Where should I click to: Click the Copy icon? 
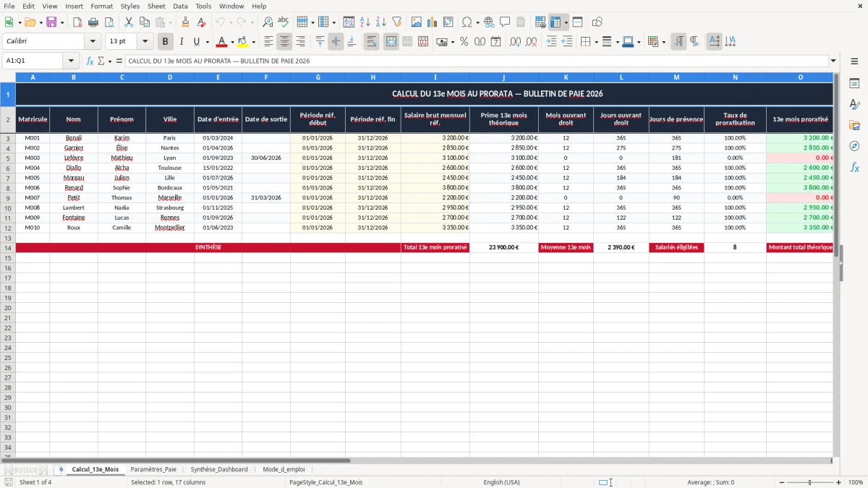pos(145,22)
